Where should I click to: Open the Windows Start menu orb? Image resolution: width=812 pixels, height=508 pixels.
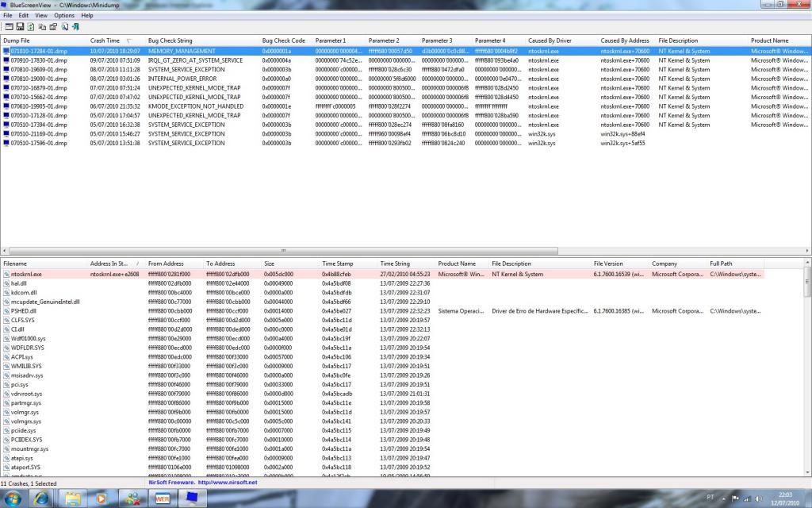click(x=13, y=498)
